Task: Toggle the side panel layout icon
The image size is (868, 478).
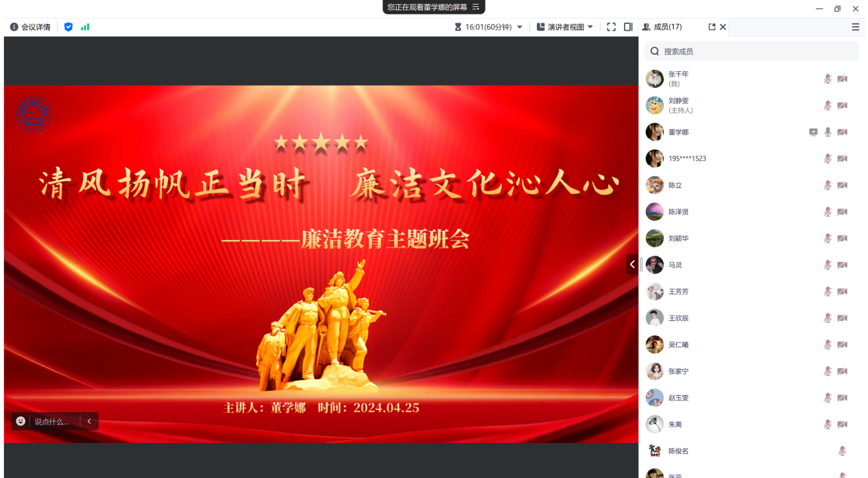Action: 628,27
